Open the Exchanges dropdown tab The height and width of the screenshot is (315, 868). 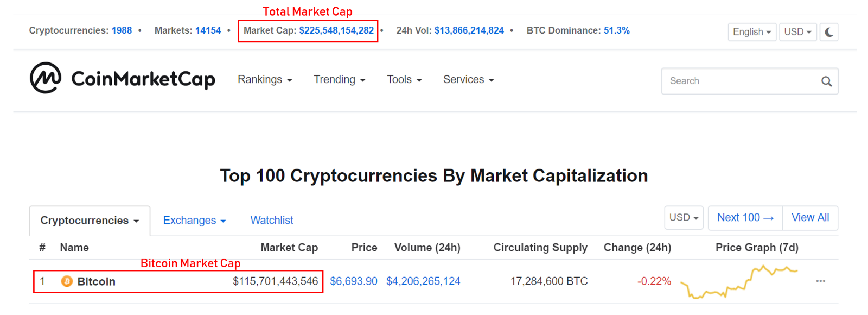click(x=194, y=220)
